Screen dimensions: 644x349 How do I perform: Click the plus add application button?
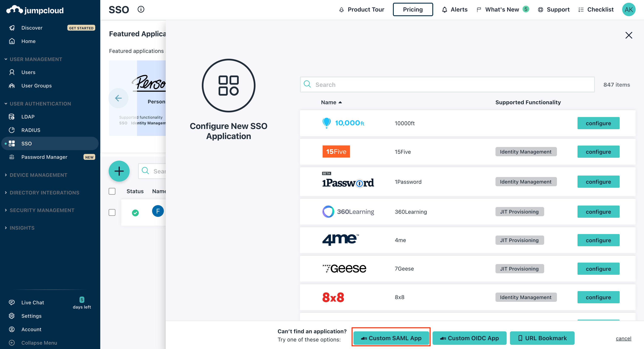[x=119, y=171]
